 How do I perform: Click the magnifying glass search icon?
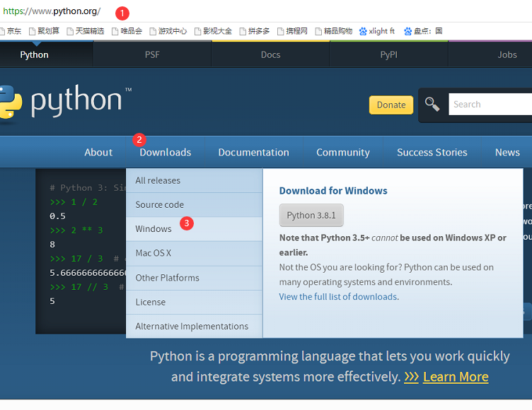coord(432,104)
